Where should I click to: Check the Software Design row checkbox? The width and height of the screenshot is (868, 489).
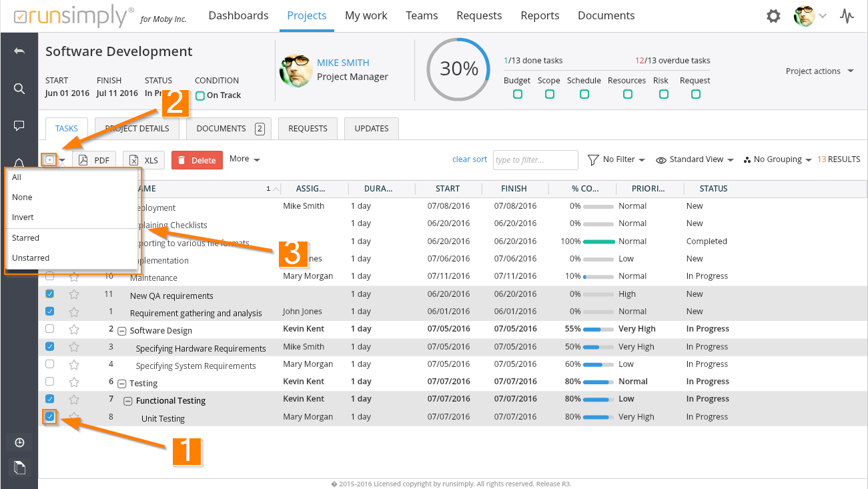point(50,329)
